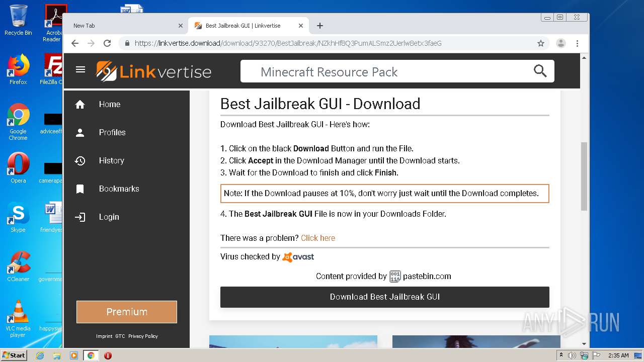Close the New Tab tab
This screenshot has width=644, height=362.
click(x=181, y=26)
